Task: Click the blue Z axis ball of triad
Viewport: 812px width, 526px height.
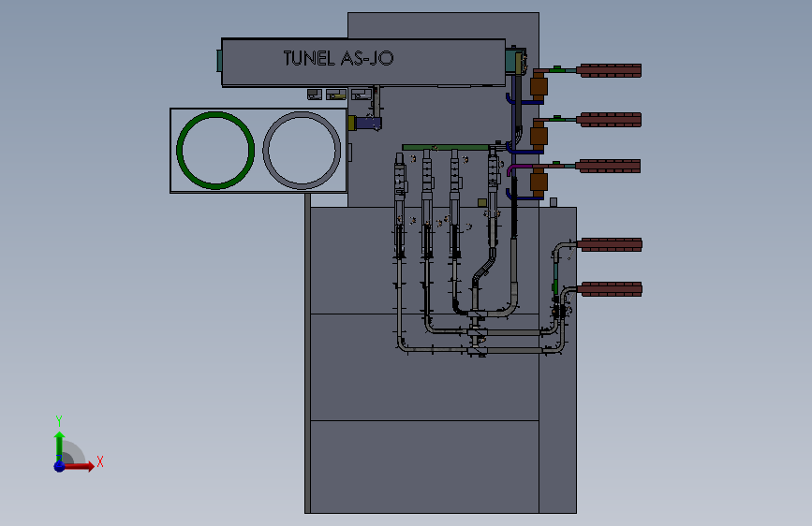Action: (x=60, y=466)
